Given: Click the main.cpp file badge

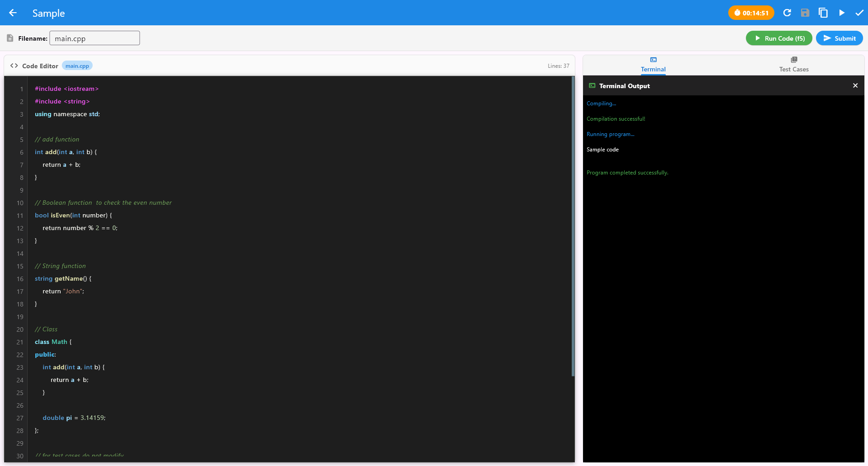Looking at the screenshot, I should pos(77,66).
